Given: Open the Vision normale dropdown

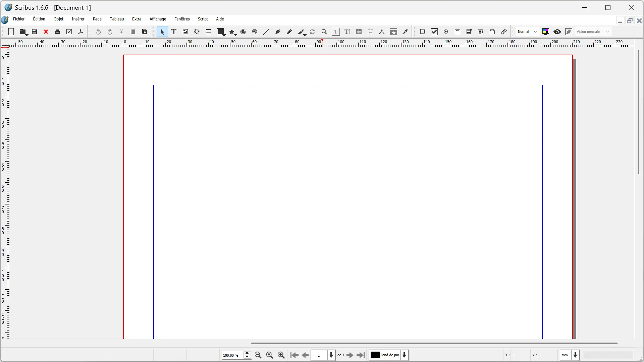Looking at the screenshot, I should (594, 32).
